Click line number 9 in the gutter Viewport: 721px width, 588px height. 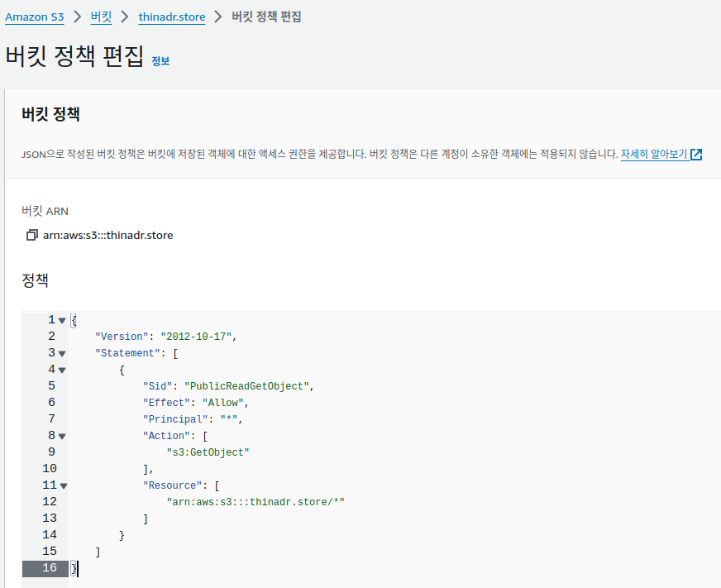[51, 452]
